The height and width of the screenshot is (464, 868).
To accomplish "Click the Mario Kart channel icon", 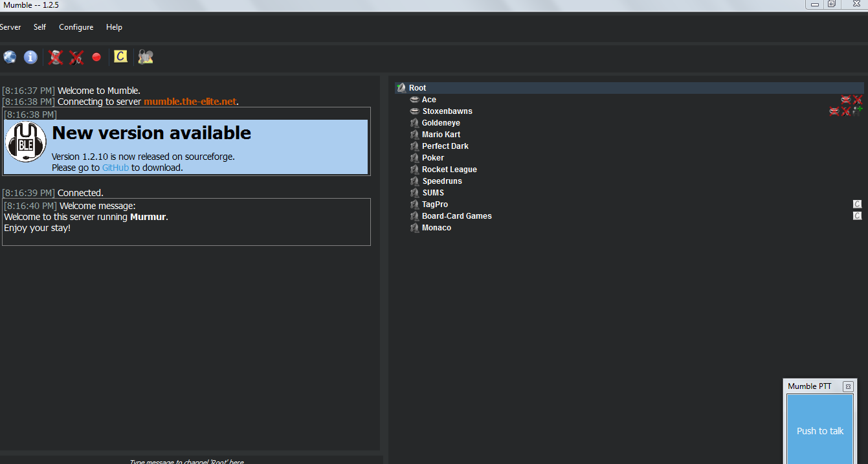I will coord(415,135).
